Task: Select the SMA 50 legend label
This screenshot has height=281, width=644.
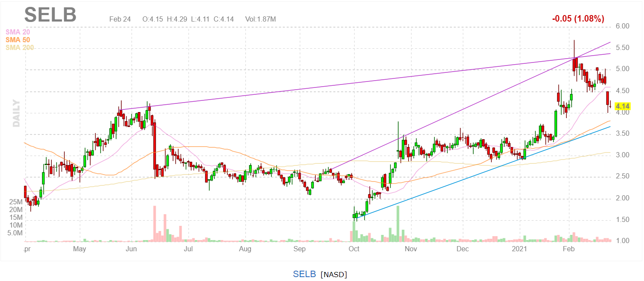Action: (x=18, y=40)
